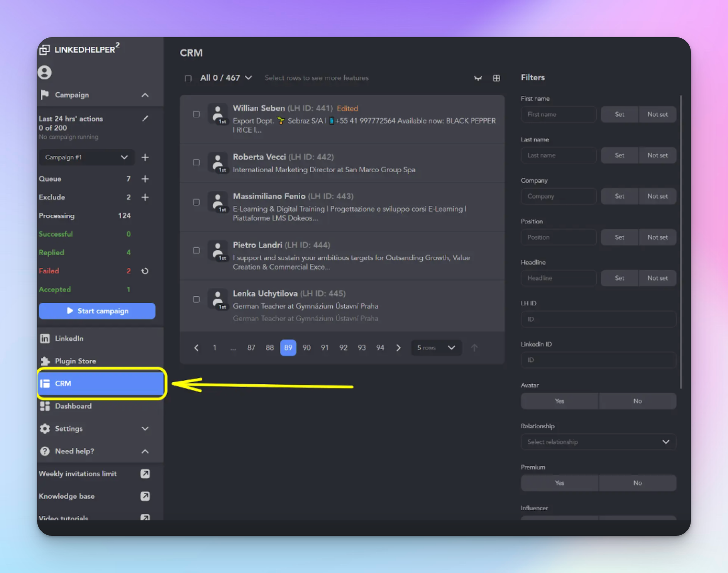Open Knowledge base external link icon

coord(145,496)
